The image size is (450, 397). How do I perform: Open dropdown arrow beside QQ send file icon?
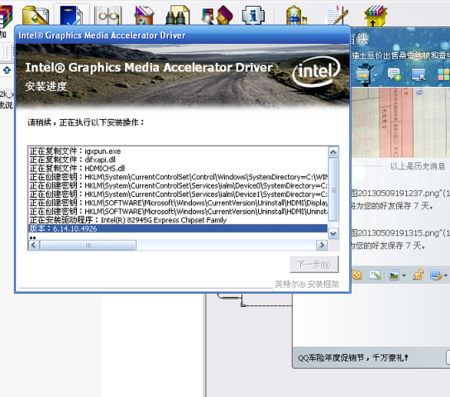(x=376, y=75)
